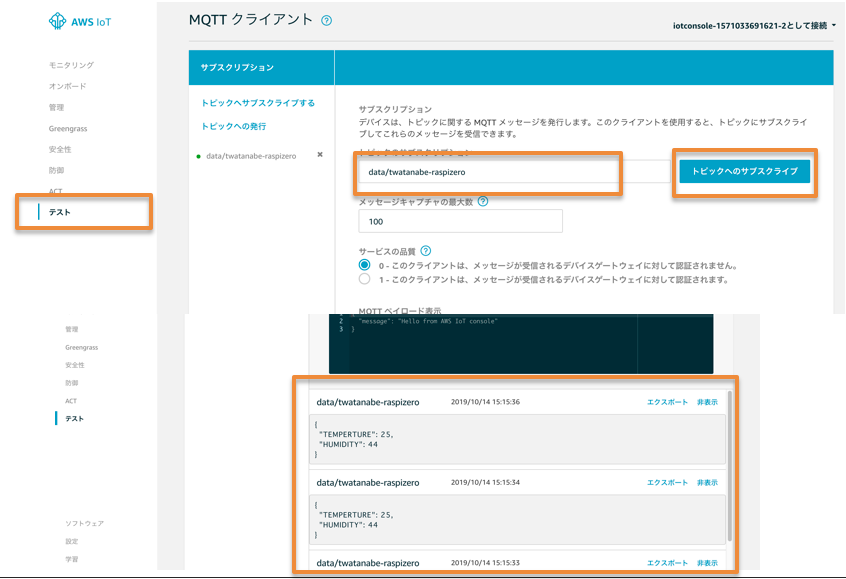Click help icon next to メッセージキャプチャの最大数
The width and height of the screenshot is (846, 579).
click(483, 201)
